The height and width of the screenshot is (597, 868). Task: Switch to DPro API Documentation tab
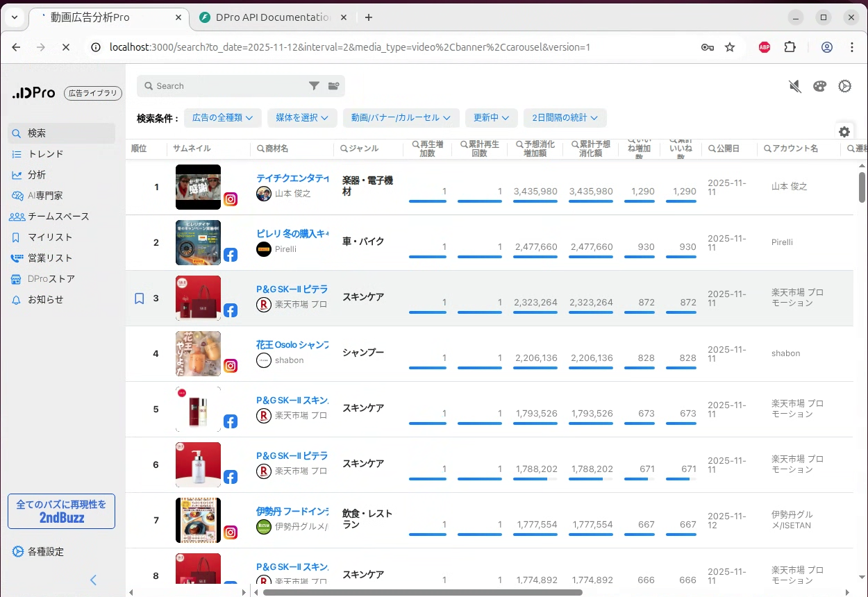[272, 17]
